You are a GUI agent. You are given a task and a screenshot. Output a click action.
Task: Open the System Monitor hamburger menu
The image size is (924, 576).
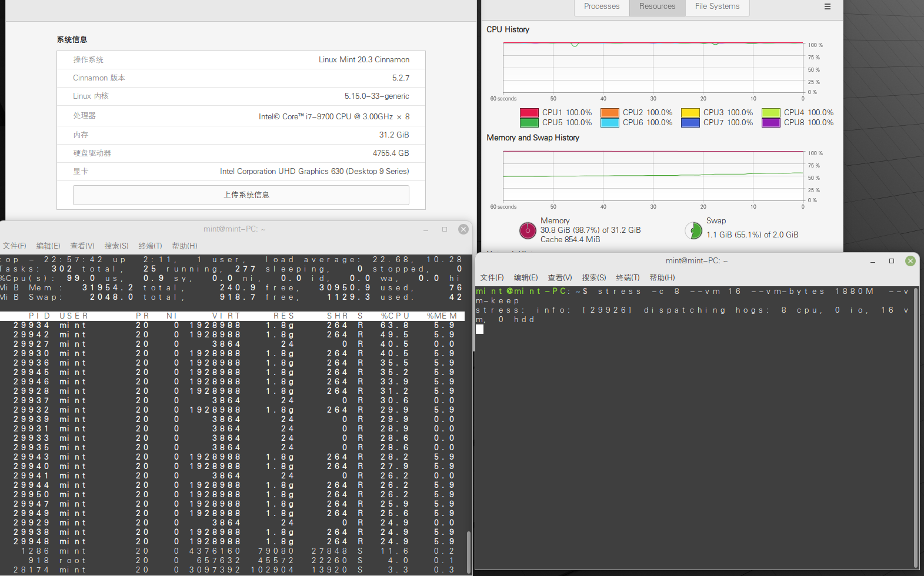coord(827,6)
